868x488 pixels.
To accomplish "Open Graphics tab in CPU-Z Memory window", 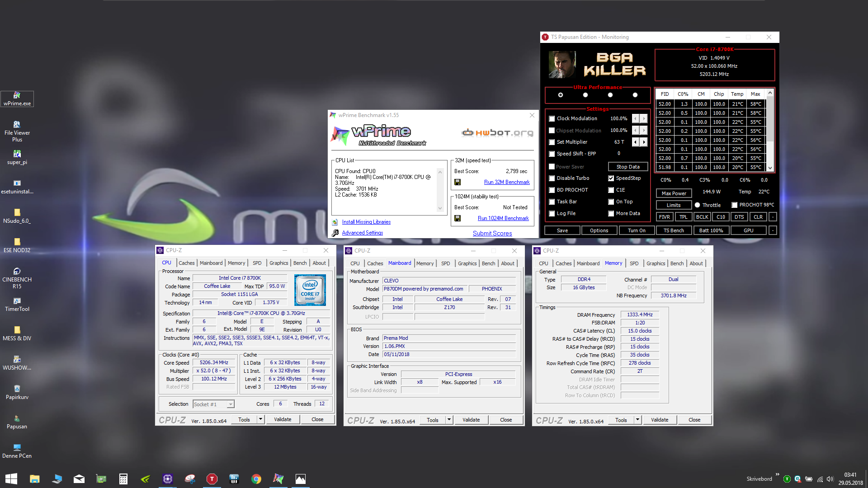I will coord(656,263).
